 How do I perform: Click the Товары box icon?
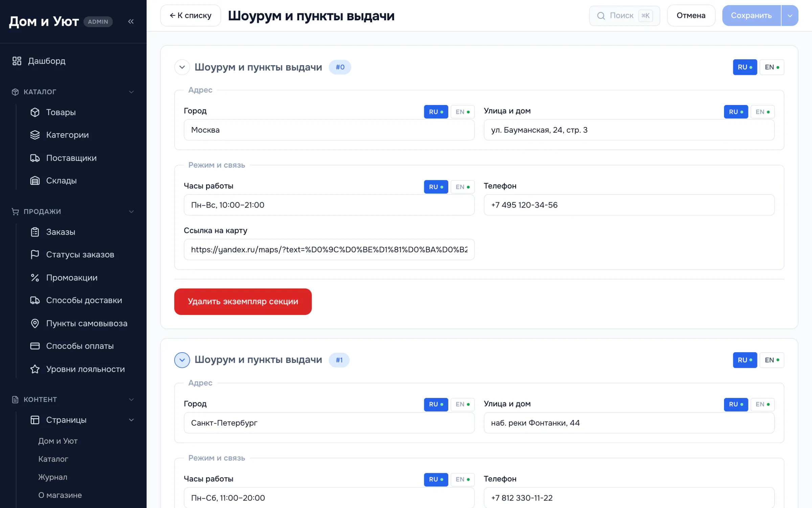pyautogui.click(x=35, y=112)
